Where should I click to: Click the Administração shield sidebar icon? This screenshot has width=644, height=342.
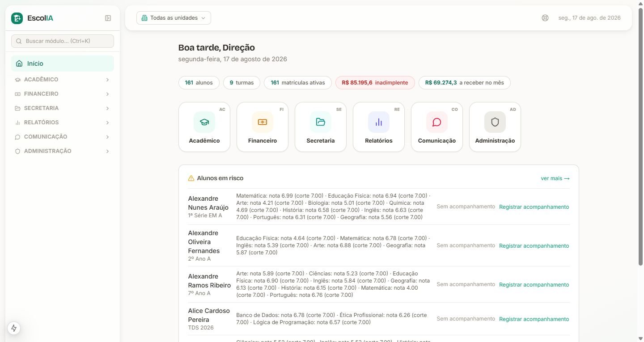click(x=18, y=151)
